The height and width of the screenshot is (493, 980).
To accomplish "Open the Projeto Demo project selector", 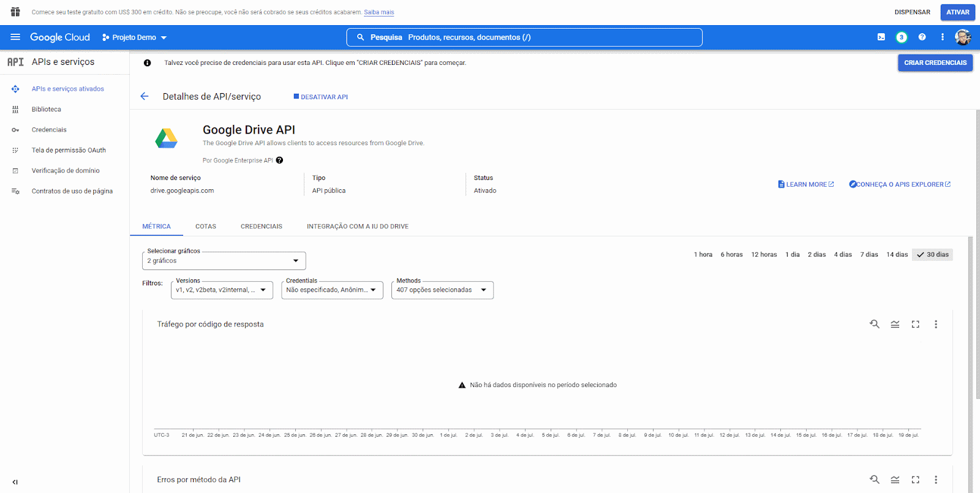I will point(135,37).
